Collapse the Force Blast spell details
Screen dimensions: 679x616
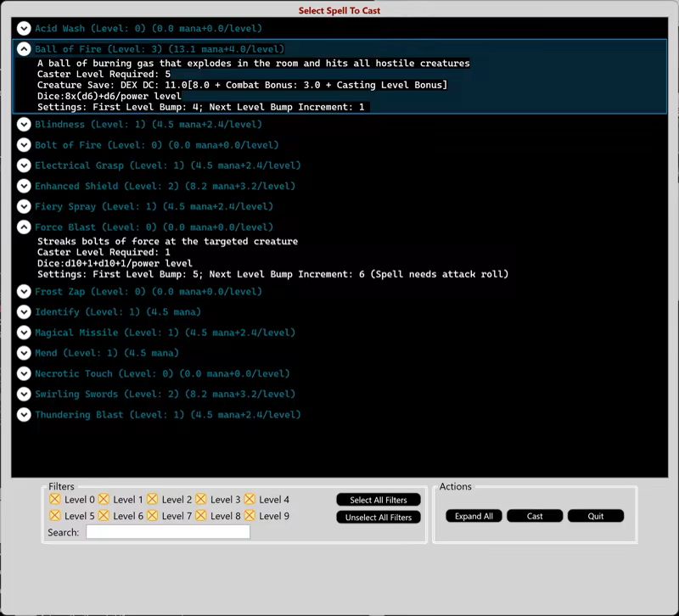pyautogui.click(x=24, y=227)
